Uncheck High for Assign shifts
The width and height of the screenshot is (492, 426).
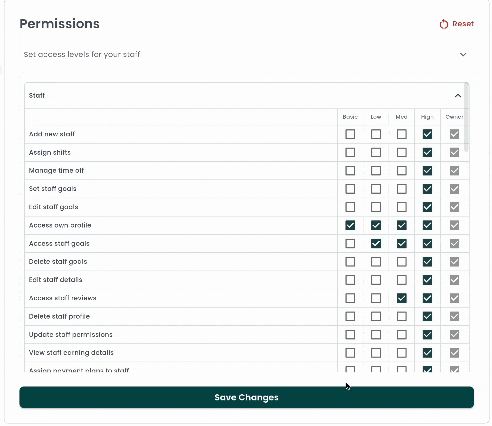coord(427,153)
